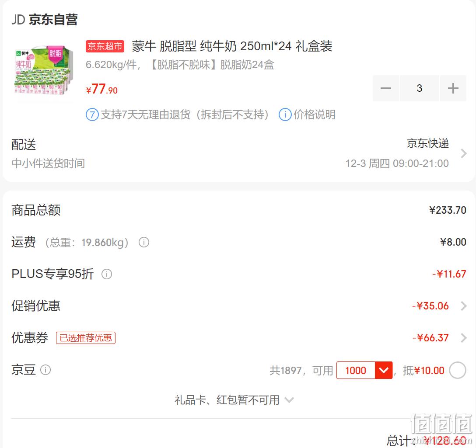476x448 pixels.
Task: Click the 京东超市 red tag
Action: (x=105, y=46)
